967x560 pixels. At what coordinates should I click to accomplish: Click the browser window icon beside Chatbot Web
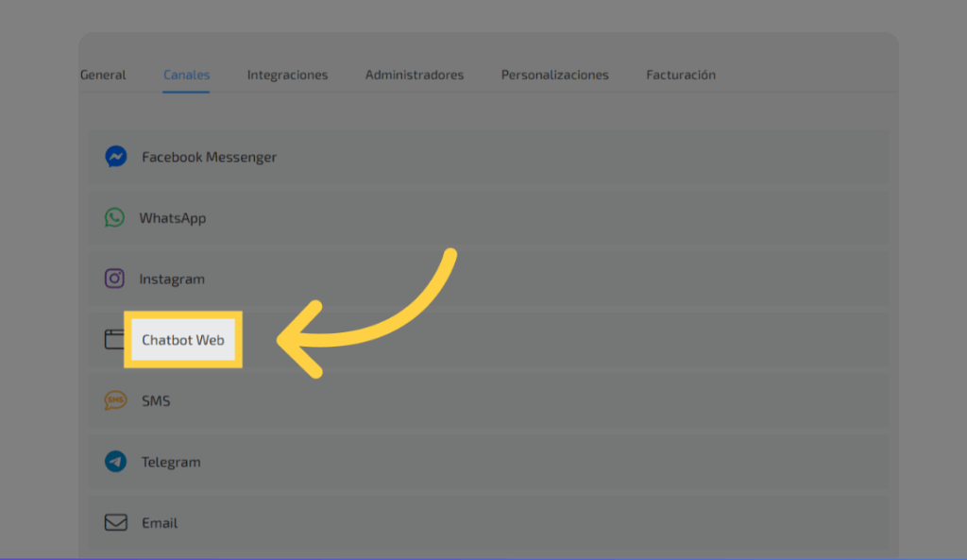114,340
